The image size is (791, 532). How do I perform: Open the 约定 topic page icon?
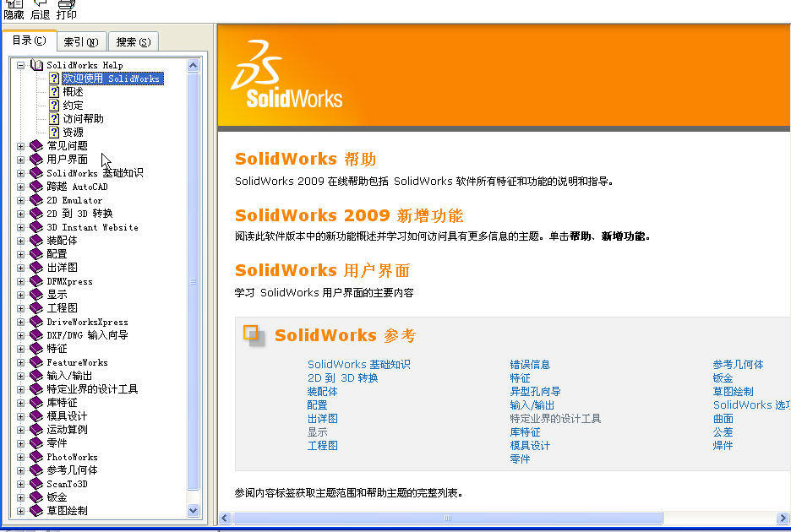click(54, 106)
